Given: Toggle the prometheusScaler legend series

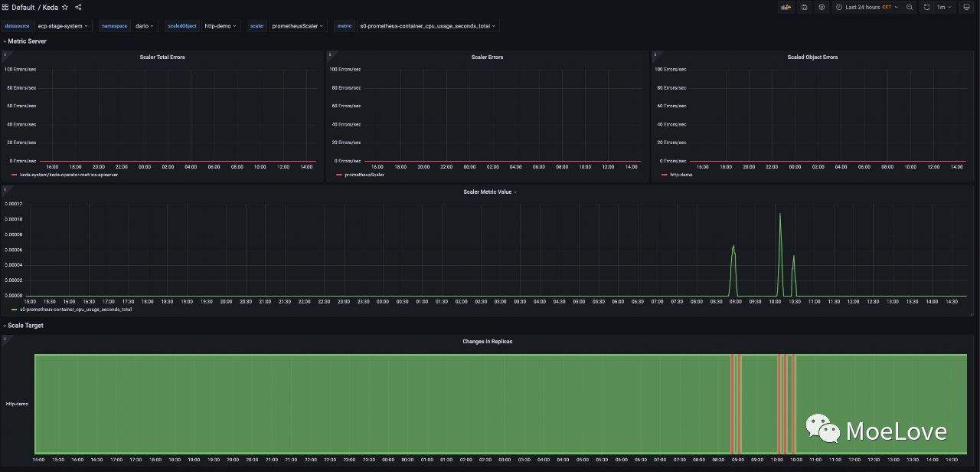Looking at the screenshot, I should [364, 175].
